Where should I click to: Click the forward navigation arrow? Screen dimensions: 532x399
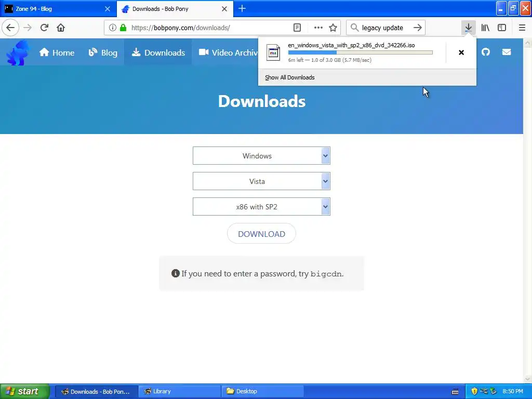coord(28,28)
